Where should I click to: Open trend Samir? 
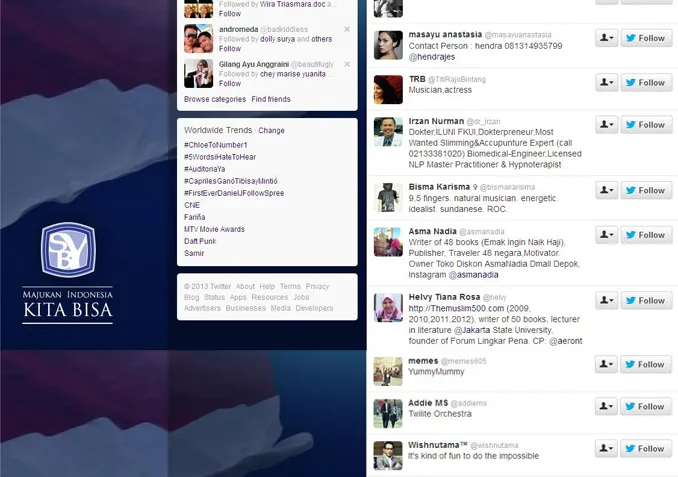tap(194, 253)
